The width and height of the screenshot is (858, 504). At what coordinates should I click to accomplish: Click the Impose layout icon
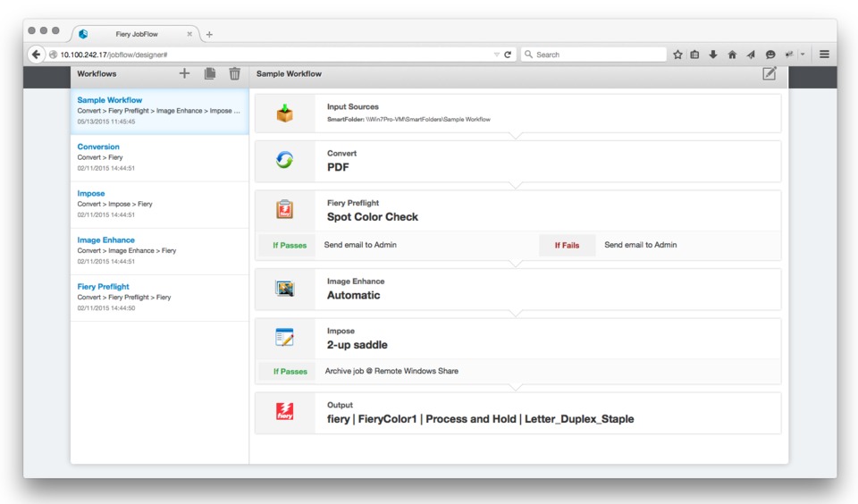tap(284, 337)
